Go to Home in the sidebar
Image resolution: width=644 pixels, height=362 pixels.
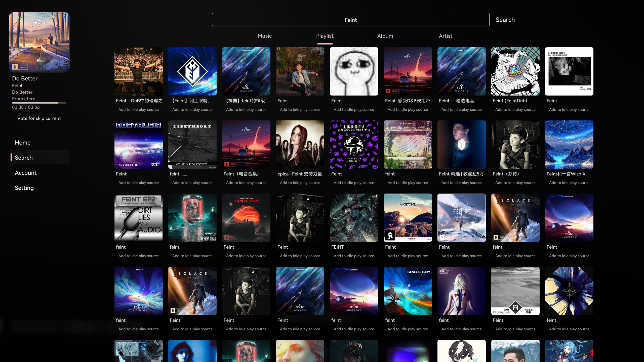click(39, 143)
